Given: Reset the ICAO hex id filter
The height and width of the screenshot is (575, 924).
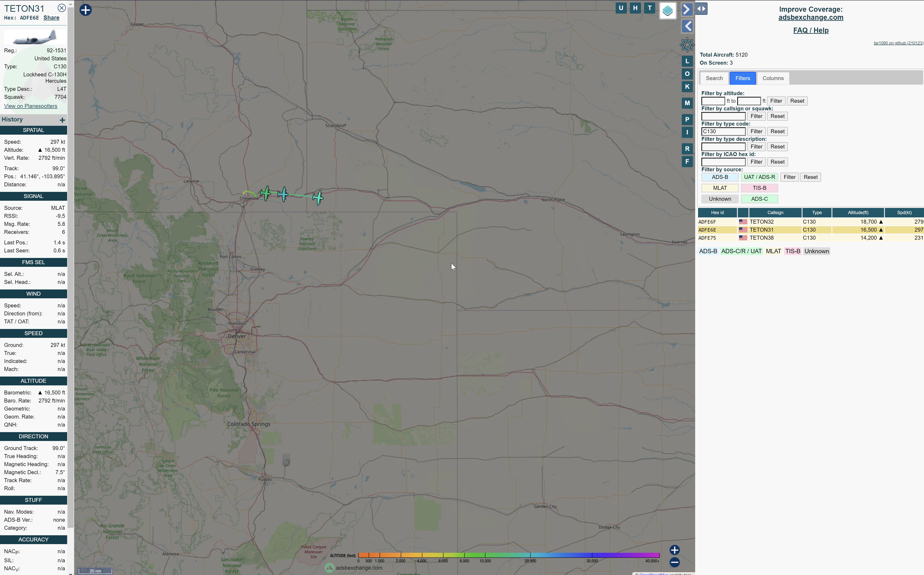Looking at the screenshot, I should pyautogui.click(x=777, y=162).
